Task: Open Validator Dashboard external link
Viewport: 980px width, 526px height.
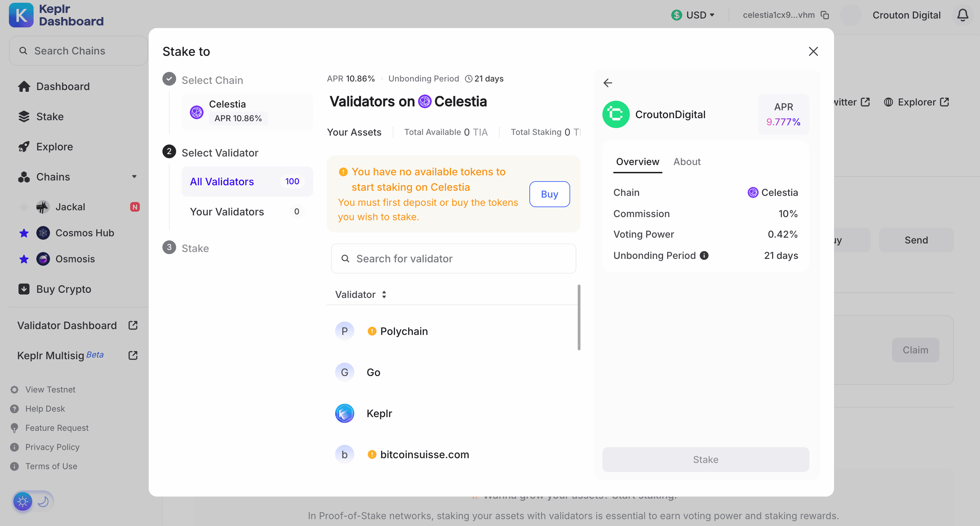Action: (x=77, y=326)
